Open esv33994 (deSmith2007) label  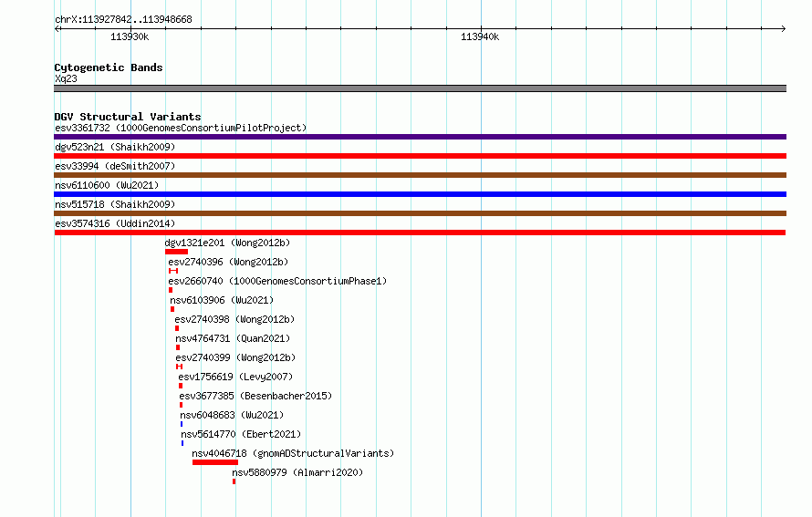tap(115, 166)
